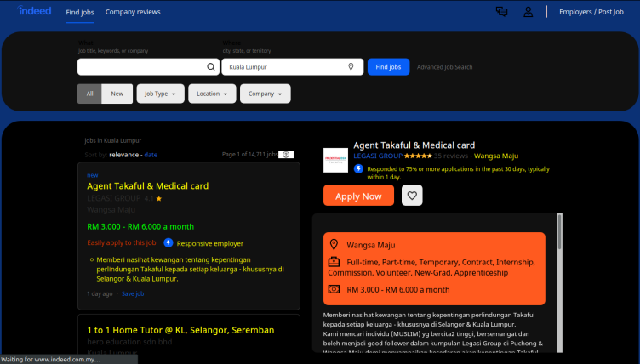Click the Wangsa Maju location in orange box
Screen dimensions: 640x364
pos(370,245)
